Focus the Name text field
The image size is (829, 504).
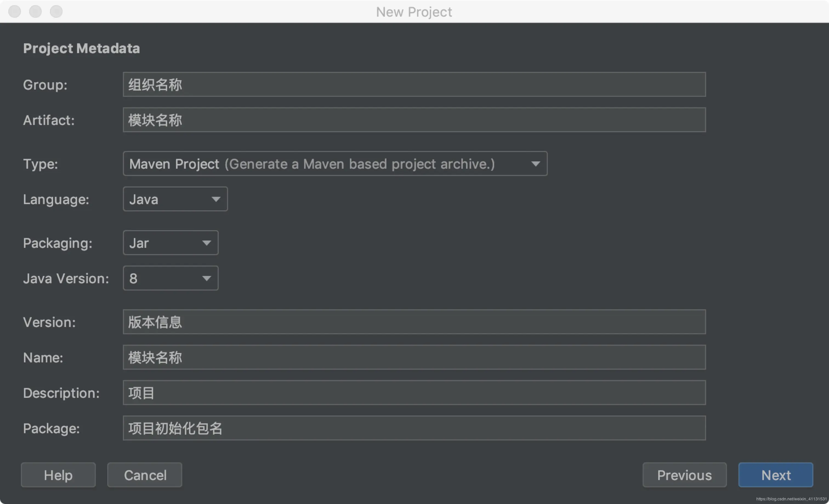point(414,357)
